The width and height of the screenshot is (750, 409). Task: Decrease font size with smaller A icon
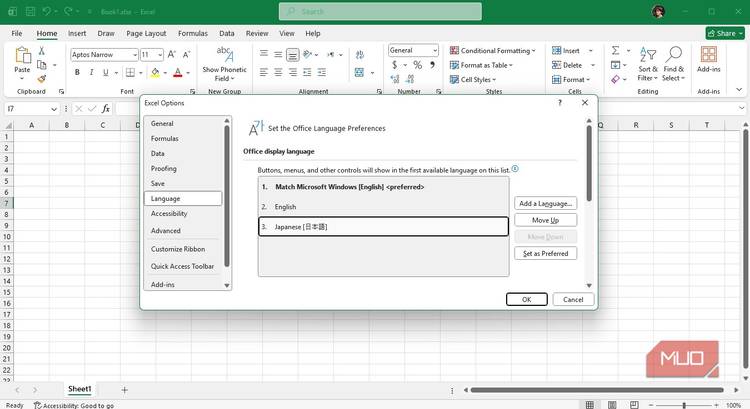(x=187, y=55)
